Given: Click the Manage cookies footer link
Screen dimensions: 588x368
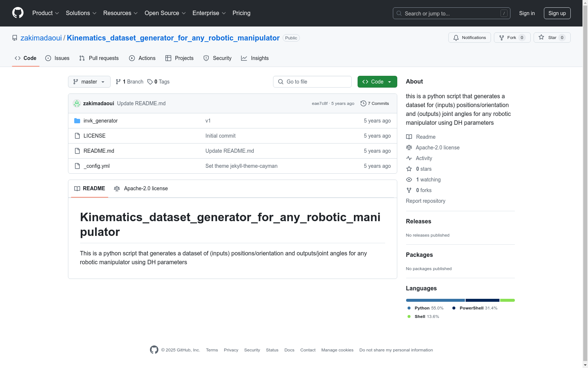Looking at the screenshot, I should (x=337, y=350).
